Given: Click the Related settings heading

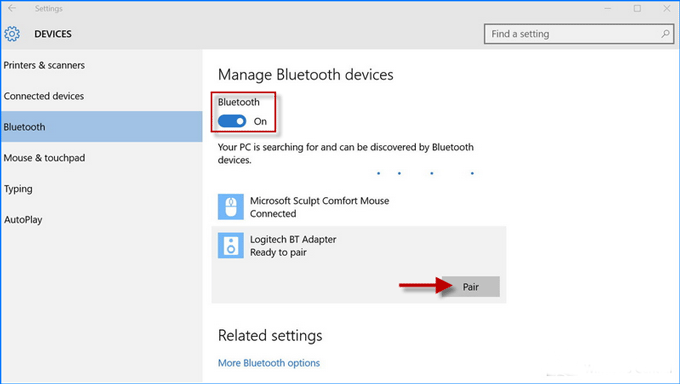Looking at the screenshot, I should [270, 335].
